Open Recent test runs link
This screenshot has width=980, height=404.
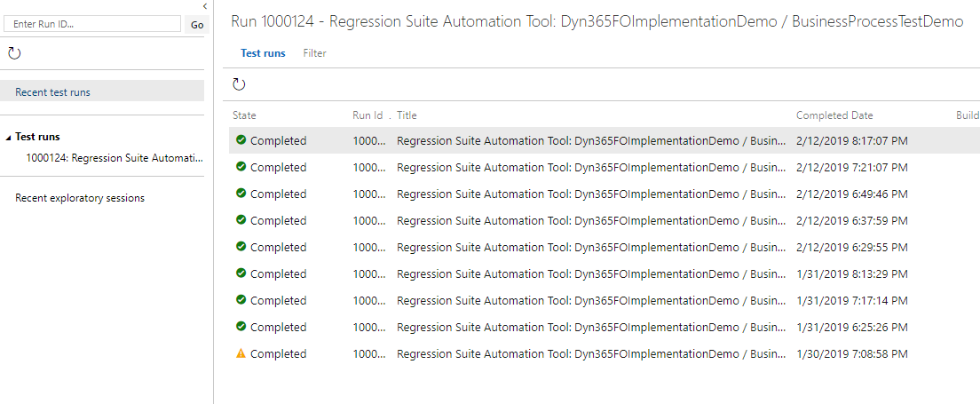[x=52, y=92]
